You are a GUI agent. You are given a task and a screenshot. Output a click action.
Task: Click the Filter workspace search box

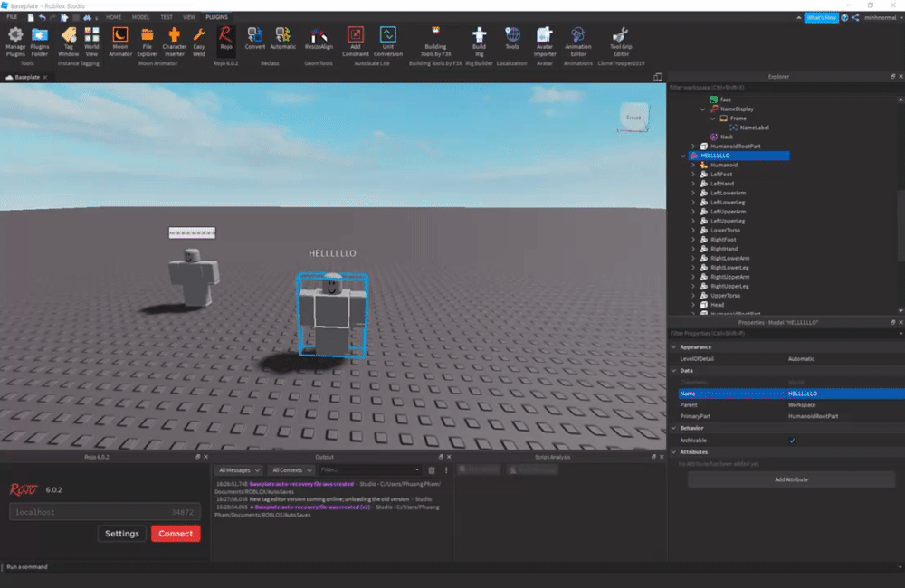(785, 88)
